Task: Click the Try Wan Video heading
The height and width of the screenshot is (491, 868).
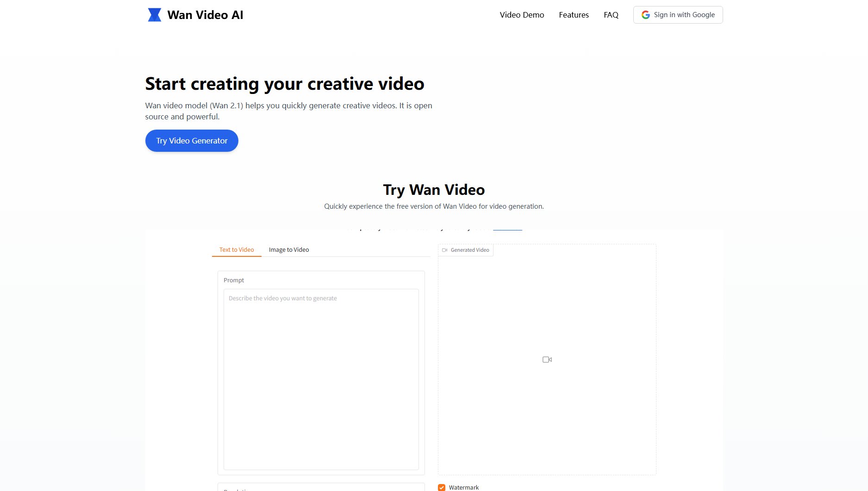Action: (434, 190)
